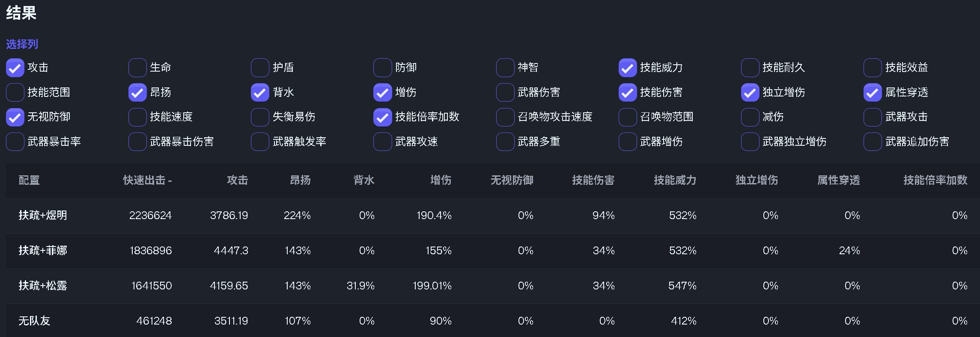This screenshot has height=337, width=980.
Task: Click the 选择列 section label
Action: (x=22, y=44)
